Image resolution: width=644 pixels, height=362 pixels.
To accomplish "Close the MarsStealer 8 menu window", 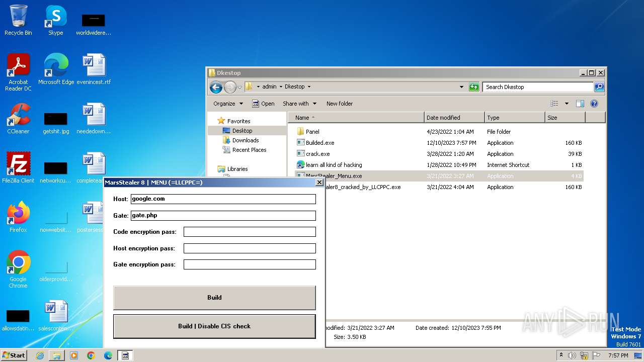I will point(319,183).
